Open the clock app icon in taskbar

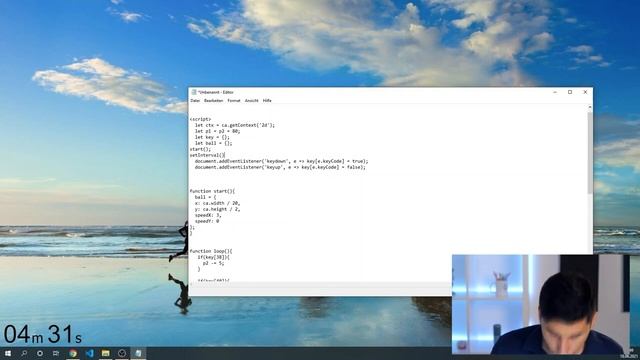(x=122, y=353)
